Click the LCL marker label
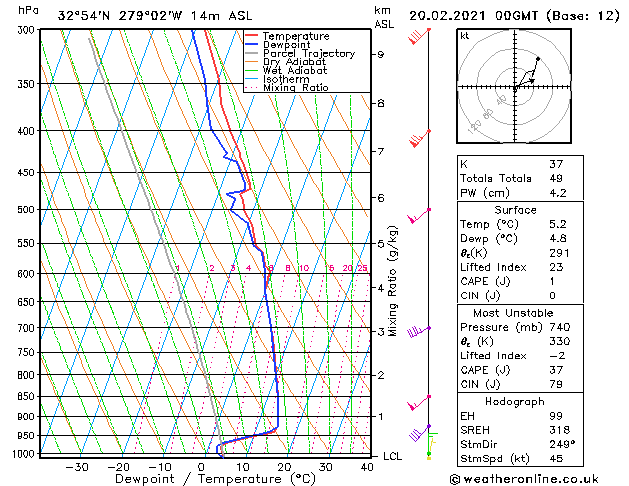The height and width of the screenshot is (486, 629). tap(392, 456)
